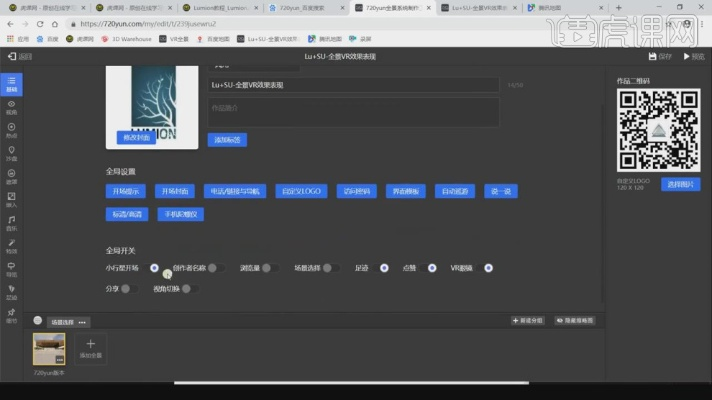Enable the 创作者名称 toggle
Screen dimensions: 712x400
point(215,268)
